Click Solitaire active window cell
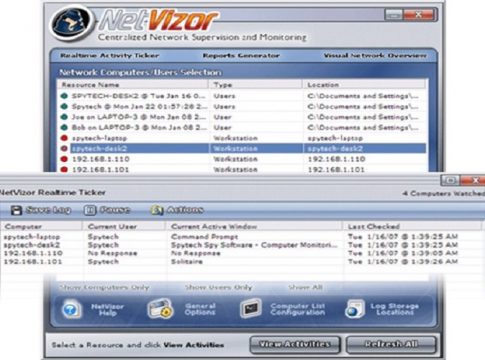 click(x=187, y=262)
